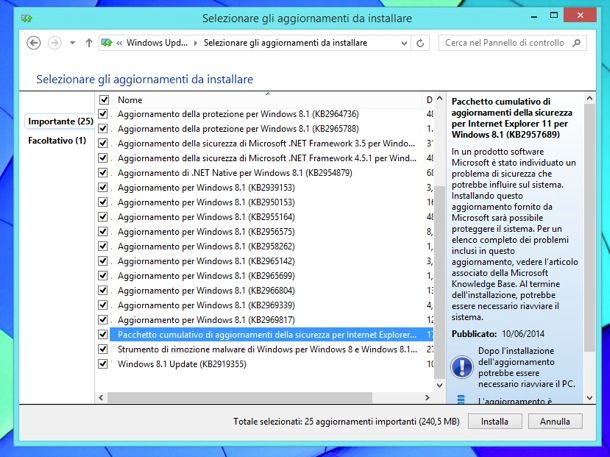610x457 pixels.
Task: Select the Importante (25) category
Action: pos(61,121)
